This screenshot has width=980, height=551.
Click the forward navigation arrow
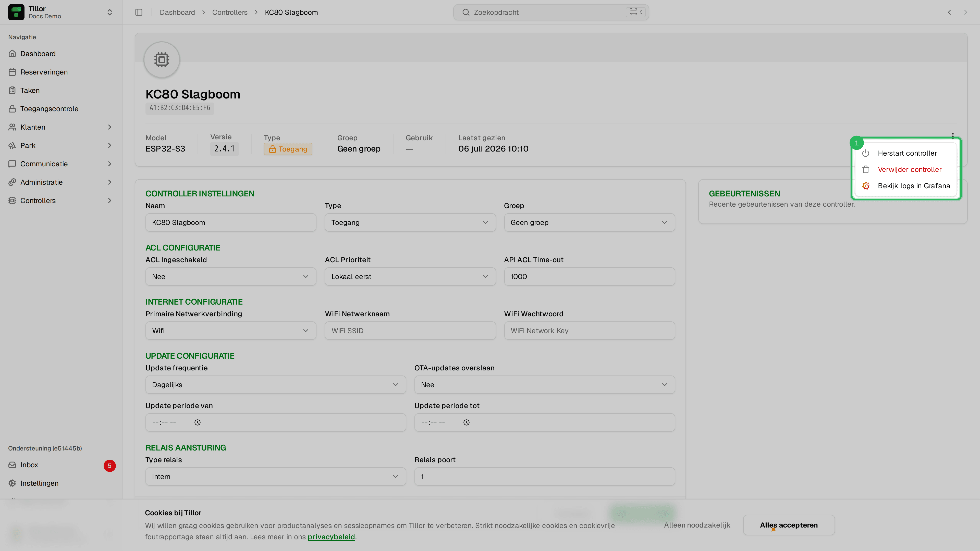965,12
